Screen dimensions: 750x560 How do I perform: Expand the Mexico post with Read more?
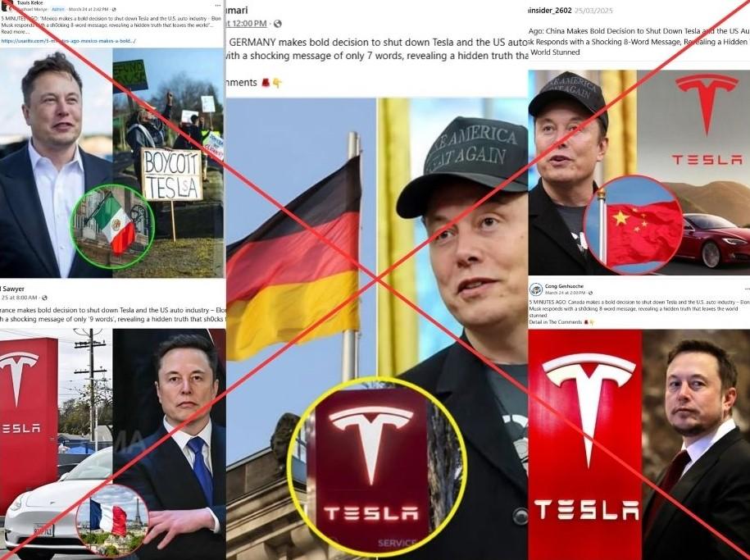pos(16,32)
